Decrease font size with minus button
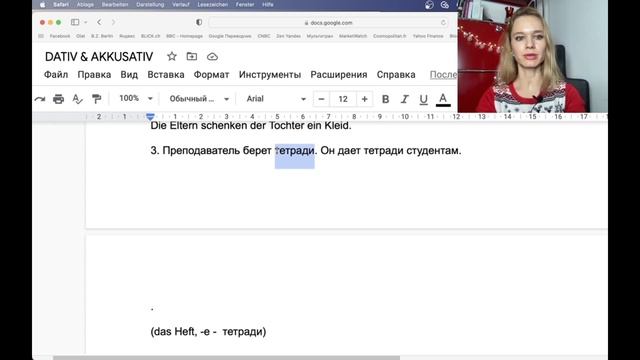Viewport: 640px width, 360px height. click(x=321, y=99)
